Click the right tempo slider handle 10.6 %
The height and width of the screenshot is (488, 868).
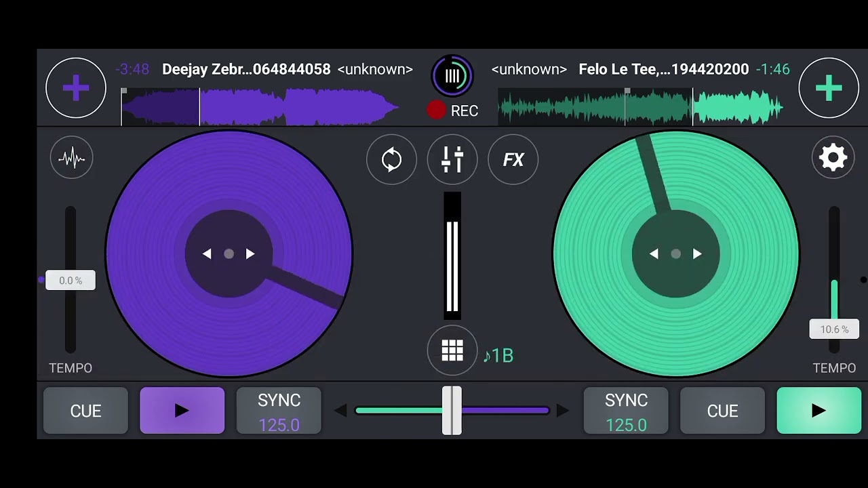[x=834, y=329]
